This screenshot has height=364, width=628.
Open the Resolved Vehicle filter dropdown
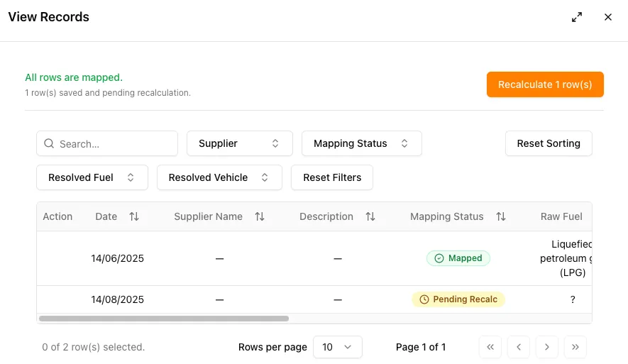pyautogui.click(x=219, y=177)
